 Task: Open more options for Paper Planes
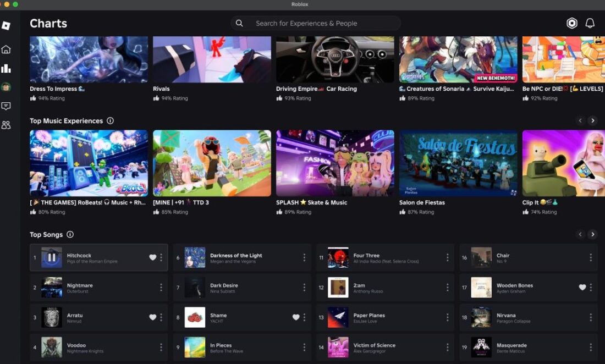click(x=448, y=317)
